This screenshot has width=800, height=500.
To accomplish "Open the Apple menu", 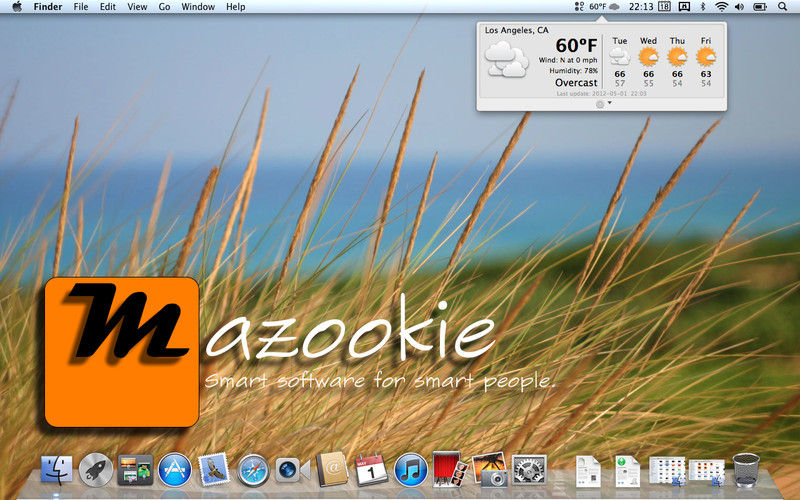I will pyautogui.click(x=17, y=7).
